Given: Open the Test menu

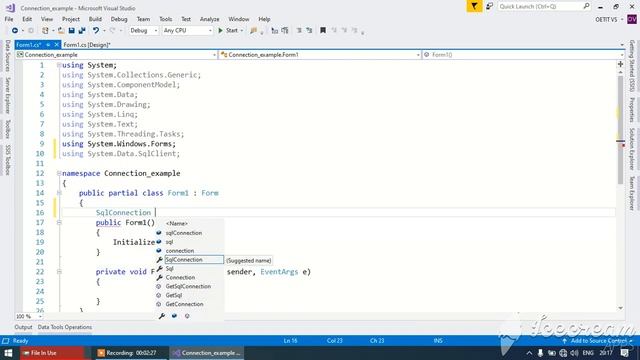Looking at the screenshot, I should coord(186,19).
